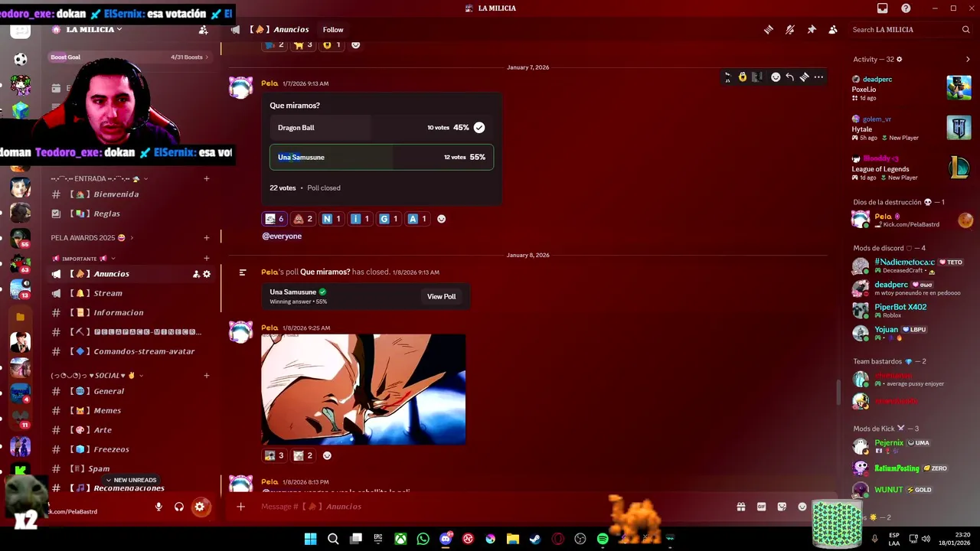The image size is (980, 551).
Task: Select the Una Samusune poll option
Action: pos(381,157)
